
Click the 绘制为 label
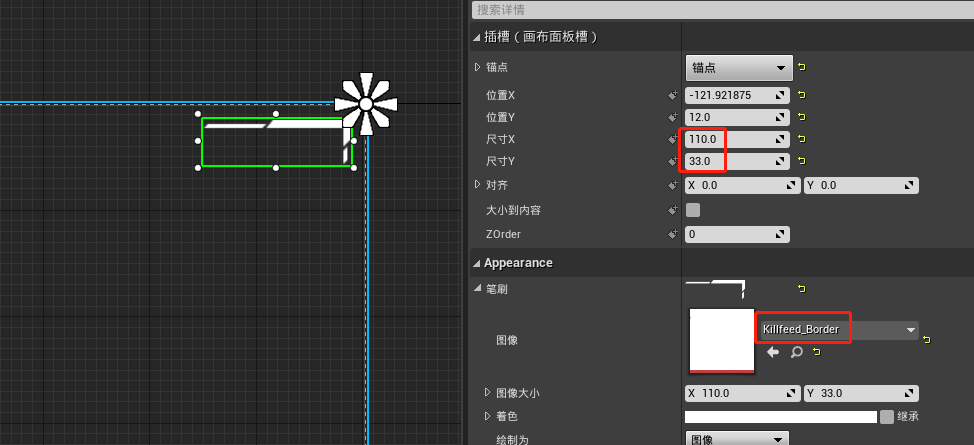pos(512,439)
